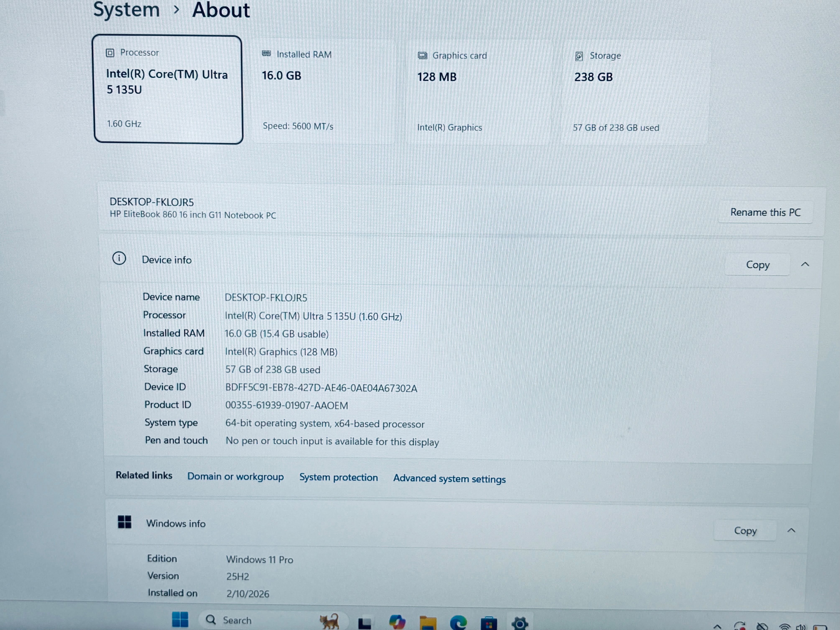Click the Graphics card monitor icon
The height and width of the screenshot is (630, 840).
(x=422, y=55)
